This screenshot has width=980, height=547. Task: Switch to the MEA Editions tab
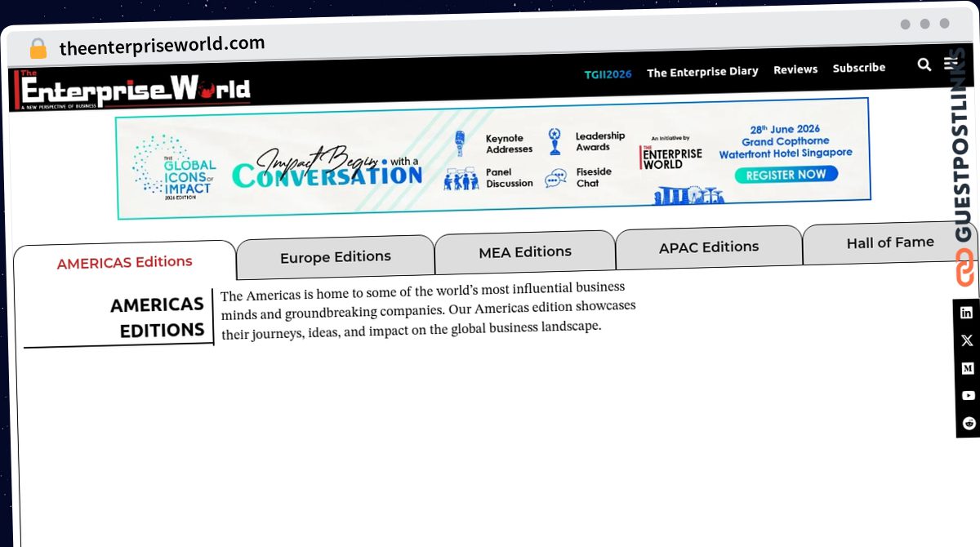coord(525,252)
